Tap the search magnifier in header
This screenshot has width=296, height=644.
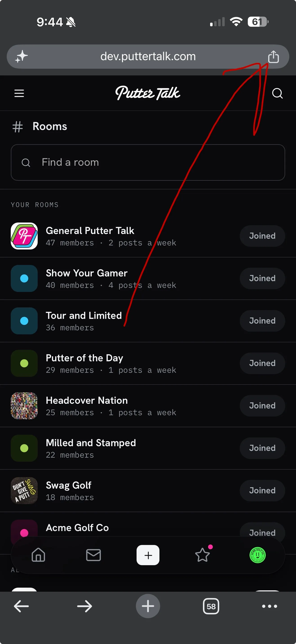click(277, 93)
